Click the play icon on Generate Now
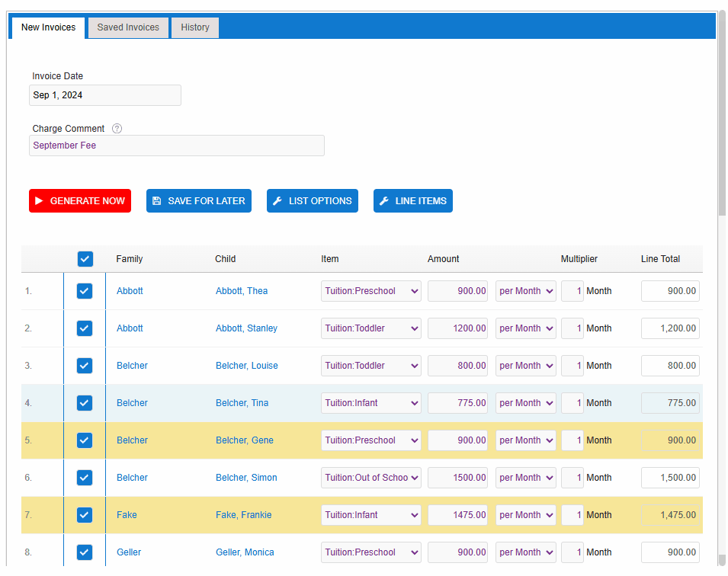The width and height of the screenshot is (728, 576). pyautogui.click(x=40, y=201)
